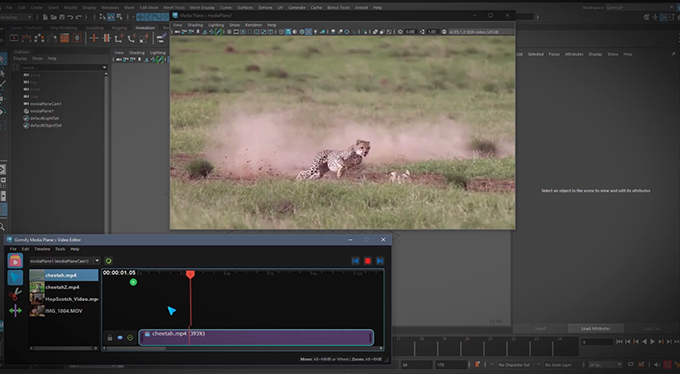Switch to the Animation shelf tab

coord(145,28)
